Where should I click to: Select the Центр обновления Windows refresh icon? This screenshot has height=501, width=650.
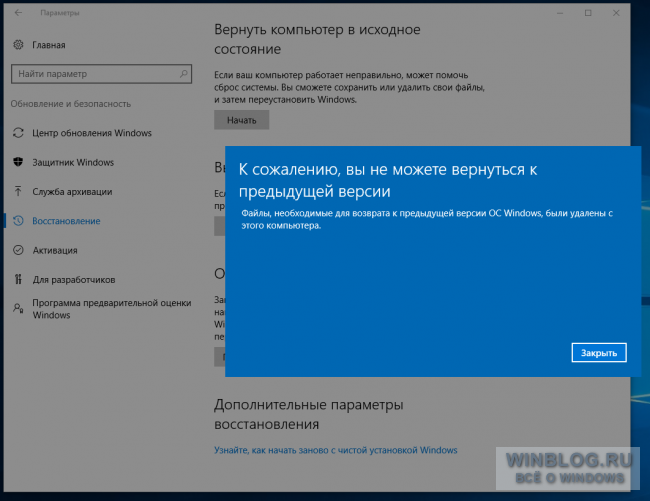[x=18, y=133]
